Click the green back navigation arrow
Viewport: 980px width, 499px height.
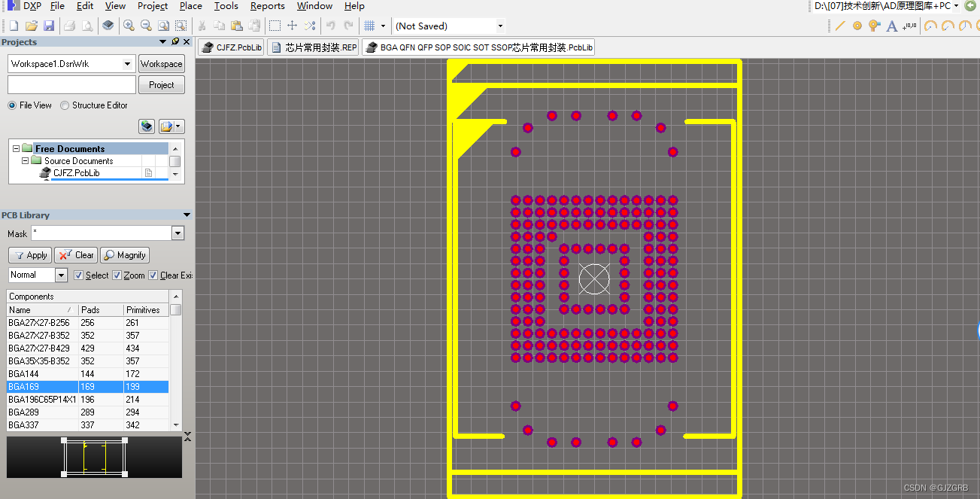click(x=970, y=6)
